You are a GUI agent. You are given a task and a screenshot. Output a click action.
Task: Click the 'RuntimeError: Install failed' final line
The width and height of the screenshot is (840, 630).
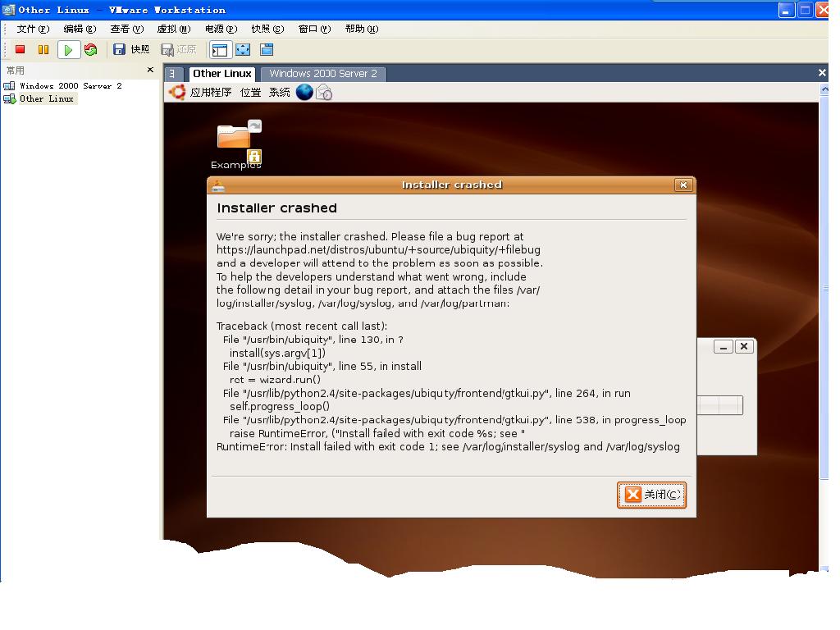448,447
